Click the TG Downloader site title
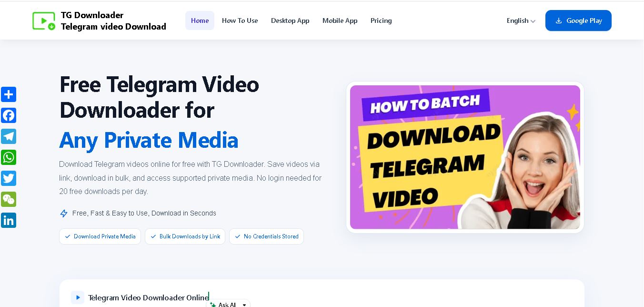Screen dimensions: 644x307 pyautogui.click(x=113, y=20)
